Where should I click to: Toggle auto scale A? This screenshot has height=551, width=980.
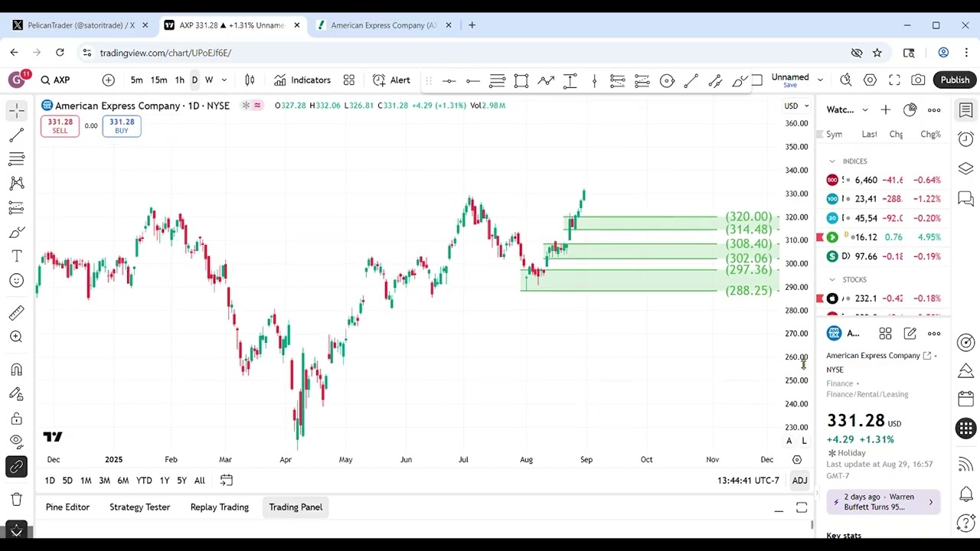pos(789,441)
